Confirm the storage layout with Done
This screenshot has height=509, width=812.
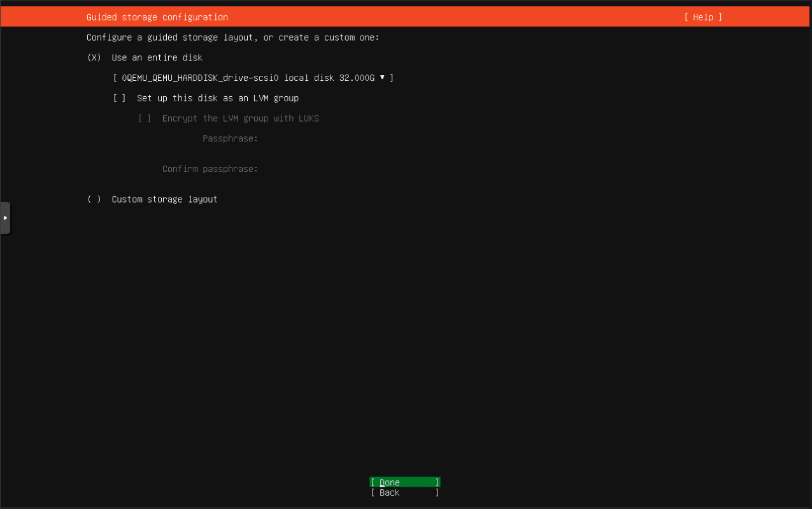pos(404,482)
